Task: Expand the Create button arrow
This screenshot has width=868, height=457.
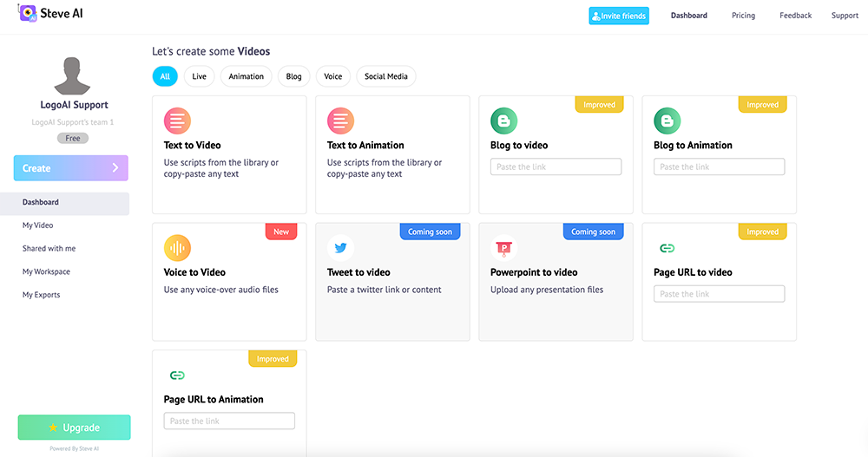Action: 115,168
